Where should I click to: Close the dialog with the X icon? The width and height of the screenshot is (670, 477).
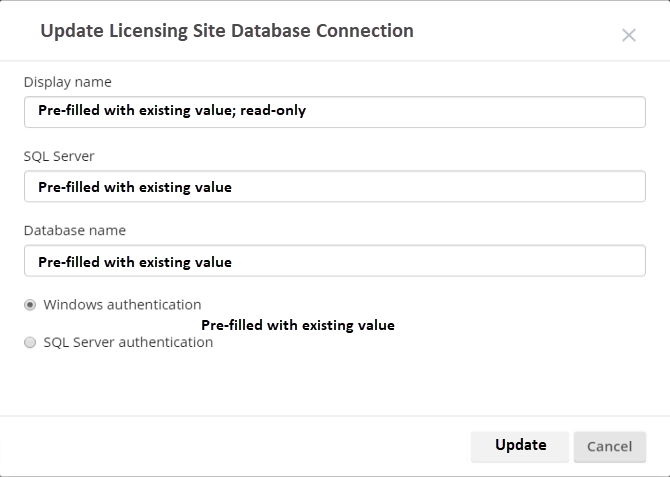tap(628, 36)
